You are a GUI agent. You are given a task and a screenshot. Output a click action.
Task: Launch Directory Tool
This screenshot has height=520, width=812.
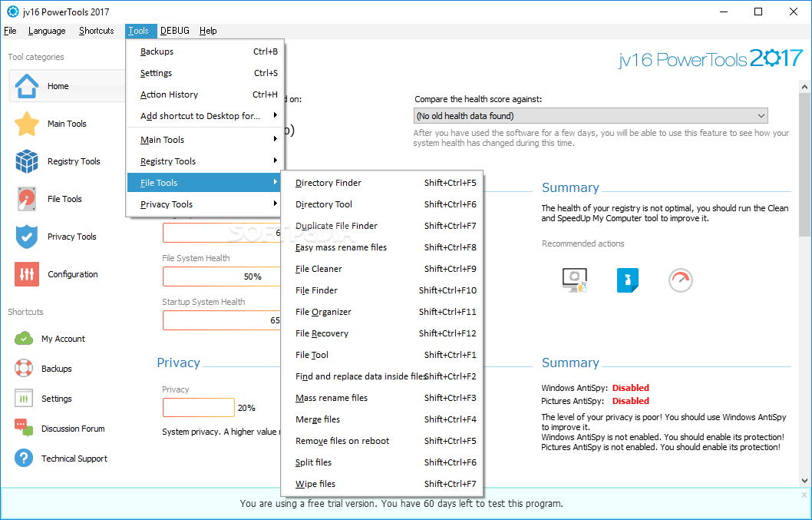tap(382, 204)
